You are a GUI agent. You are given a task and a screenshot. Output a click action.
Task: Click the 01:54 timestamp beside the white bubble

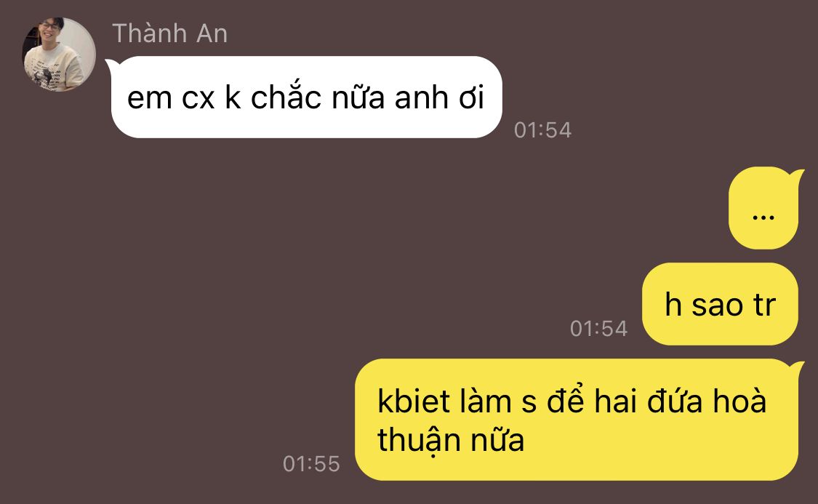542,130
